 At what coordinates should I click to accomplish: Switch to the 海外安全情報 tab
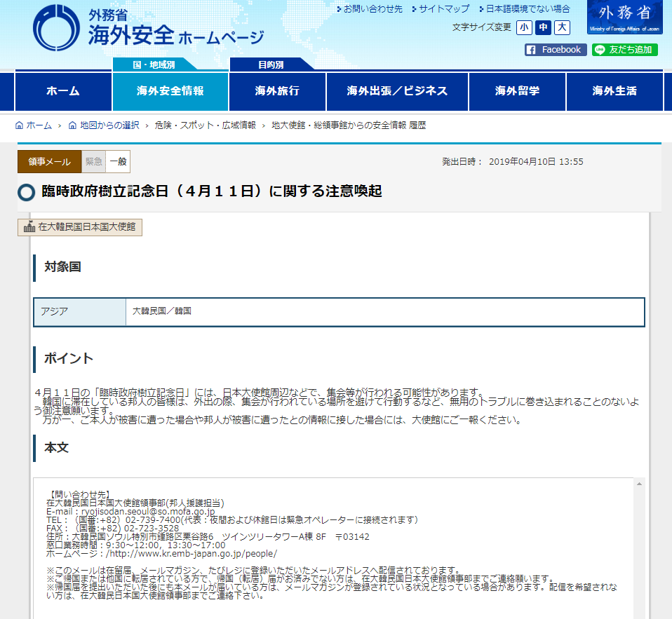tap(170, 91)
